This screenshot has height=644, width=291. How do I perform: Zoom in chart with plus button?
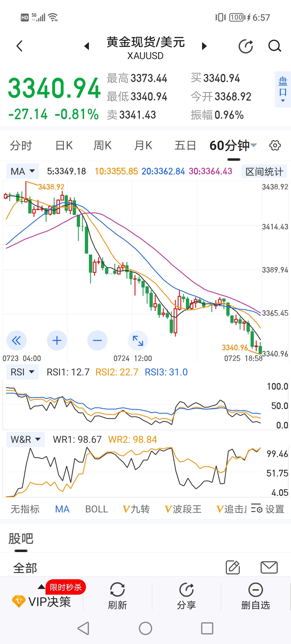click(57, 341)
